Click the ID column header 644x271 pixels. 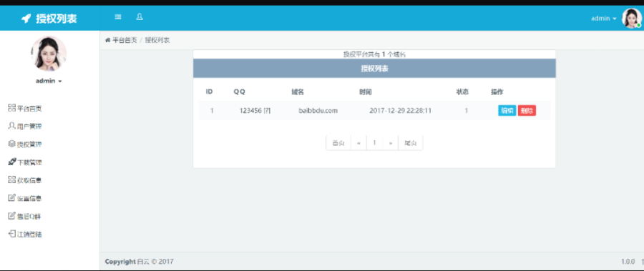209,92
